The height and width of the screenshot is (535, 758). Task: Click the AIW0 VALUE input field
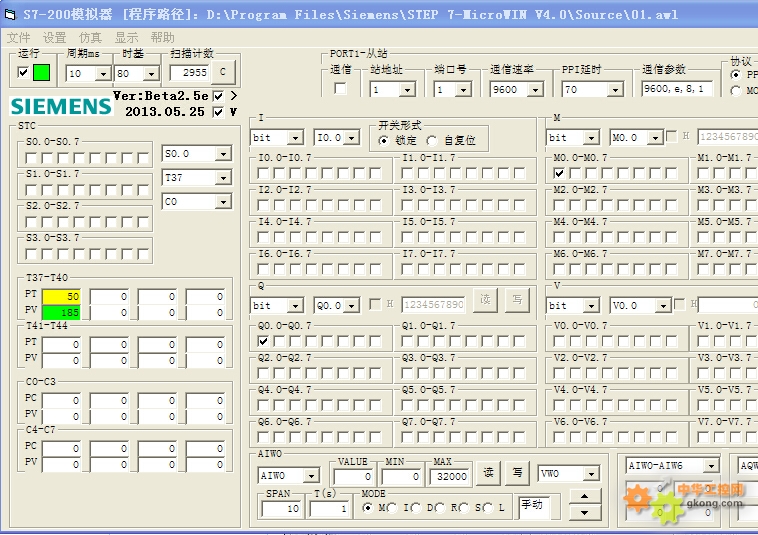coord(352,477)
